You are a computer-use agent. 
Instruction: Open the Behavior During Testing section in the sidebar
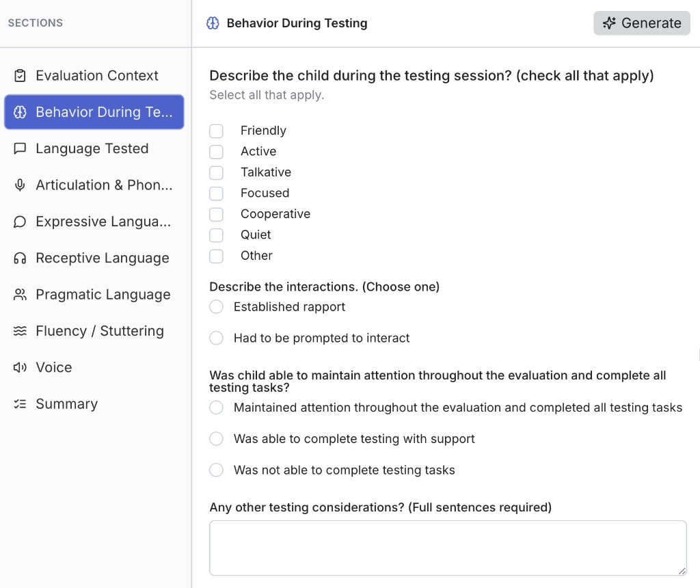[94, 112]
